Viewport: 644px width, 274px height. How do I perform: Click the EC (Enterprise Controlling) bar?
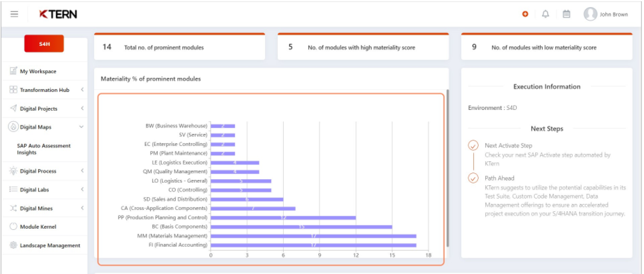(x=223, y=144)
